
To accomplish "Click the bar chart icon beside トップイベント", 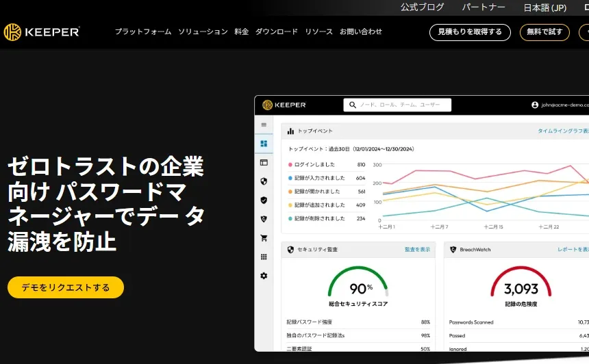I will pos(290,131).
